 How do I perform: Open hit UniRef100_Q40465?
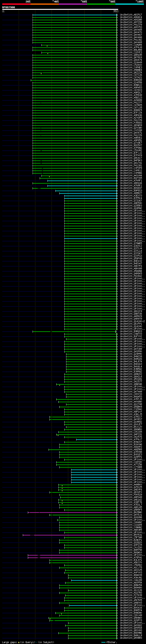click(x=131, y=30)
